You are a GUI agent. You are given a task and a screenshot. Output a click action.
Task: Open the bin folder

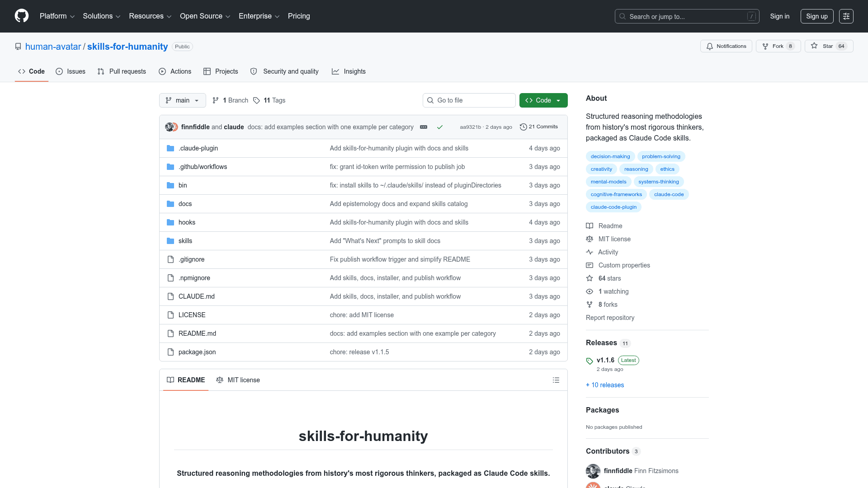point(183,185)
